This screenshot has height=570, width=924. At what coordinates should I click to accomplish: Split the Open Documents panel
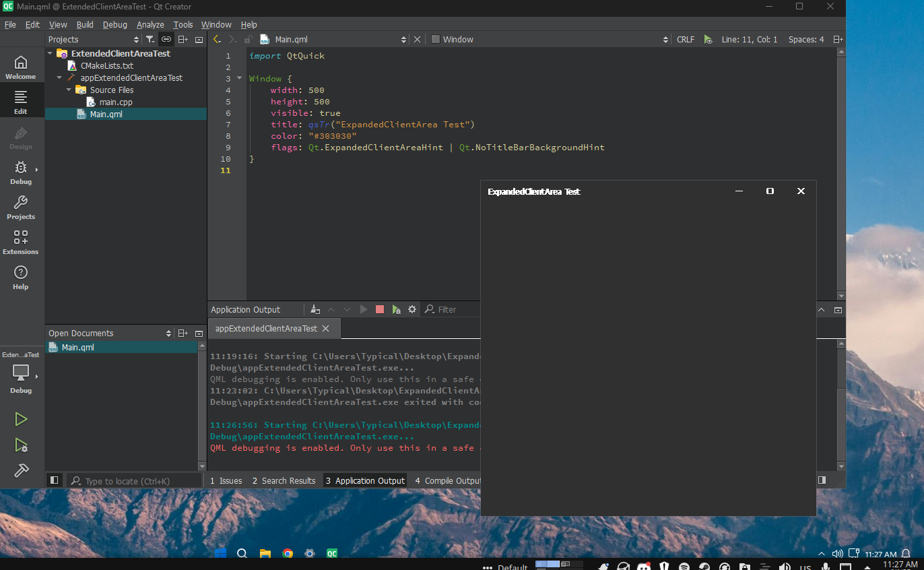(183, 334)
